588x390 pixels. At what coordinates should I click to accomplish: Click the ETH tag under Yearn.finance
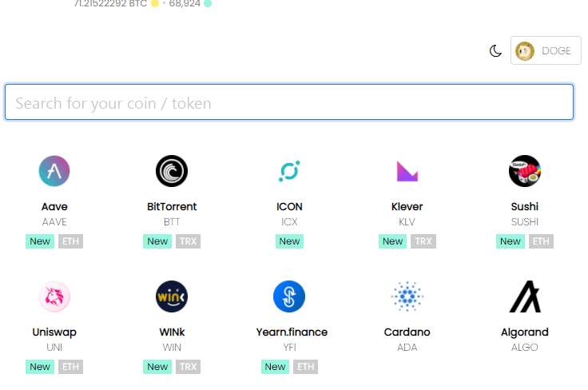tap(306, 367)
